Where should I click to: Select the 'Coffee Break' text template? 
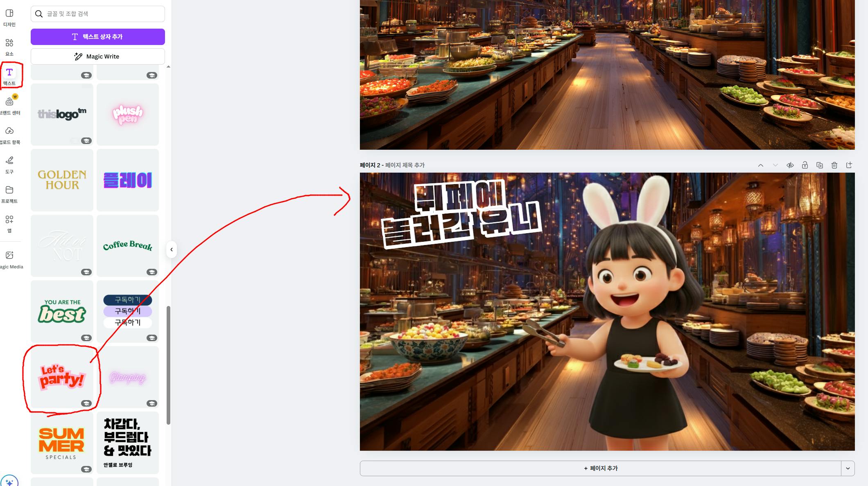pyautogui.click(x=128, y=246)
